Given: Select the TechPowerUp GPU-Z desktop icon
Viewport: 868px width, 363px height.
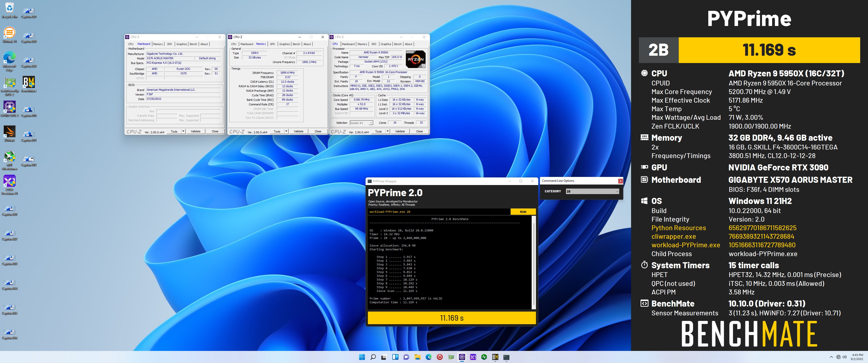Looking at the screenshot, I should click(9, 86).
